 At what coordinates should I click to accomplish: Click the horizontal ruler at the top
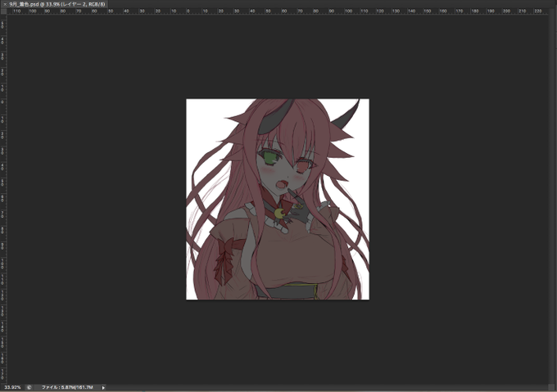click(x=278, y=11)
